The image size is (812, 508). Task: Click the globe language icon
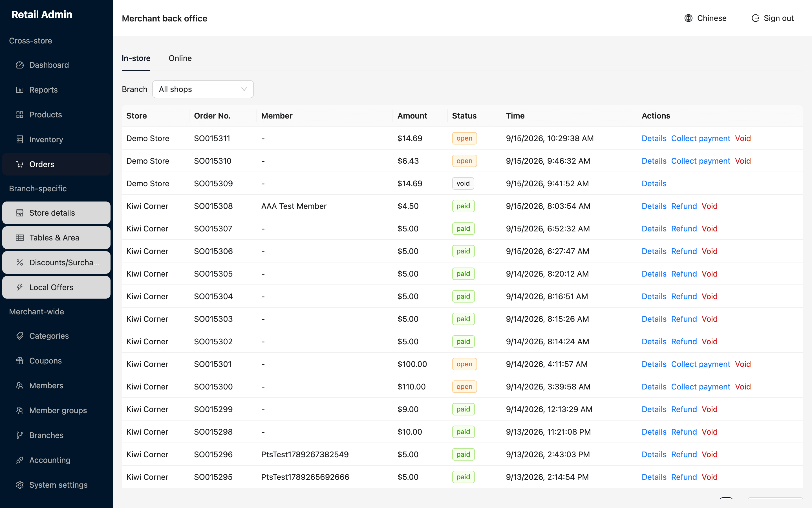[689, 18]
